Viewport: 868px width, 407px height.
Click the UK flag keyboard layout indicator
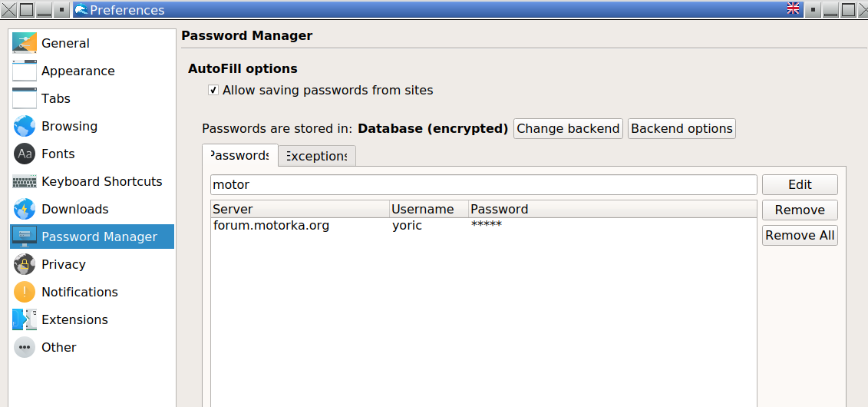tap(794, 9)
